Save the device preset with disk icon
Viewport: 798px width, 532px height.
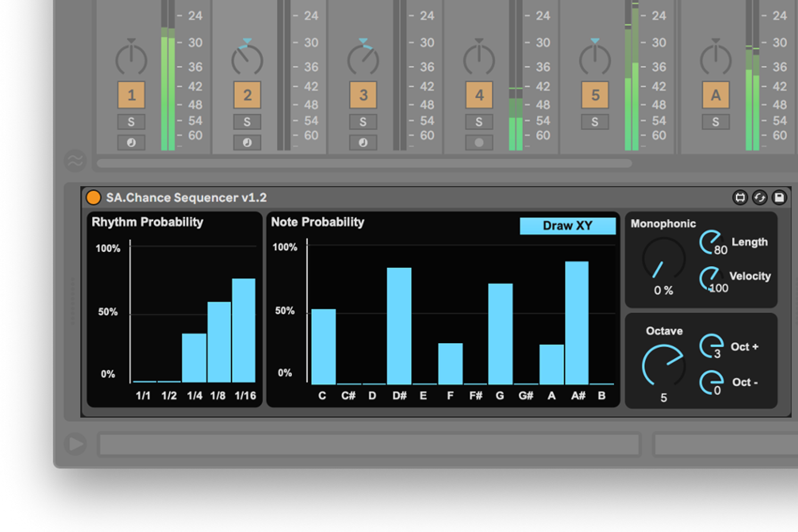779,197
